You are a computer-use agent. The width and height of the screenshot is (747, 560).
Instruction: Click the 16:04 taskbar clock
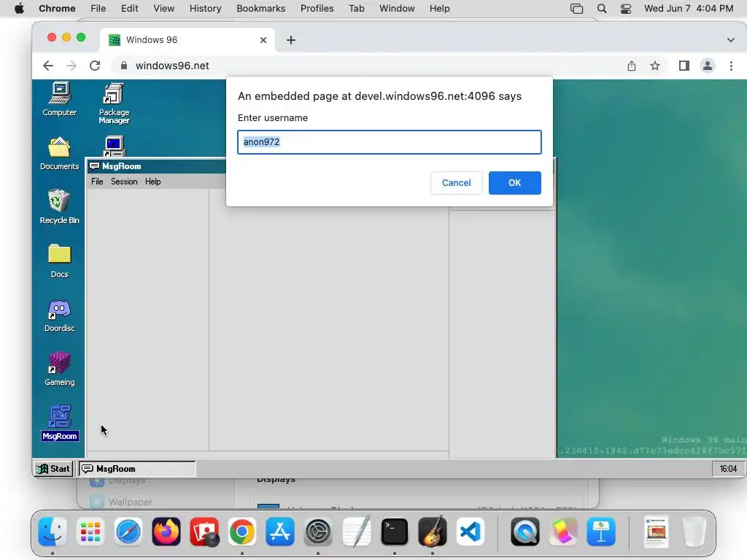tap(727, 469)
